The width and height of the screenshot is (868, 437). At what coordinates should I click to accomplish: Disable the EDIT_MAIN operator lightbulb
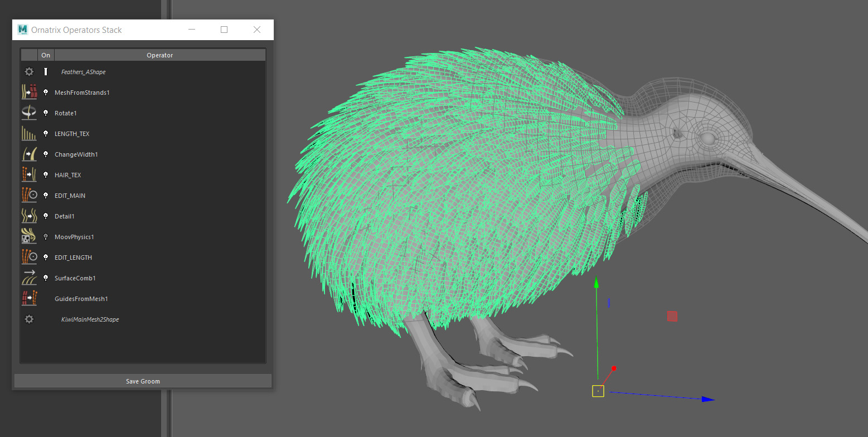pos(46,196)
